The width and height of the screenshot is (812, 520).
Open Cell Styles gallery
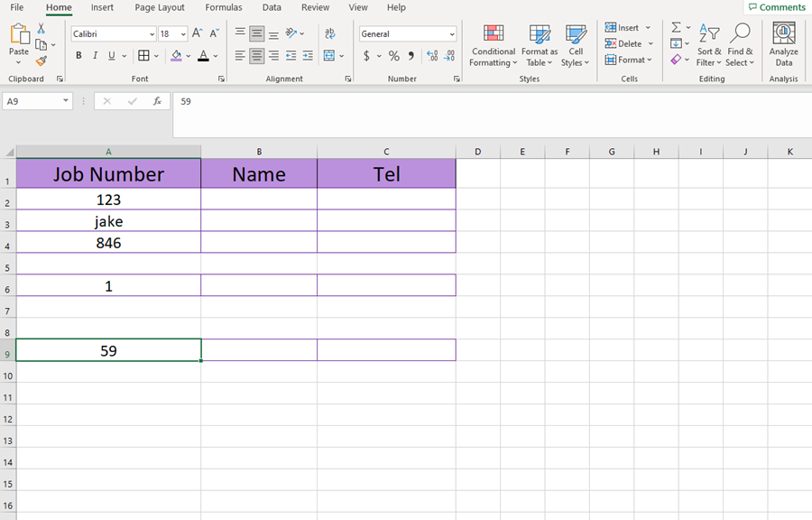click(576, 44)
